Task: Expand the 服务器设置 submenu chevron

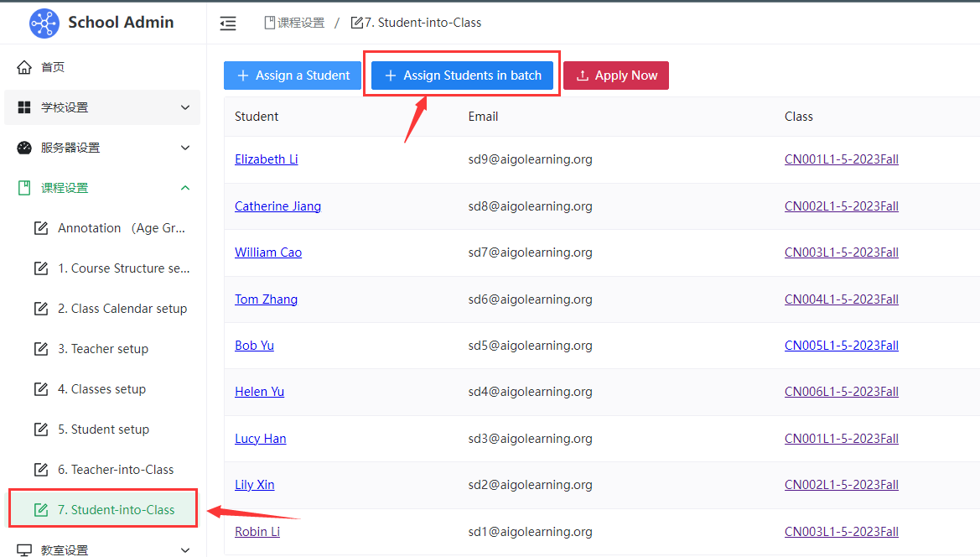Action: pos(185,148)
